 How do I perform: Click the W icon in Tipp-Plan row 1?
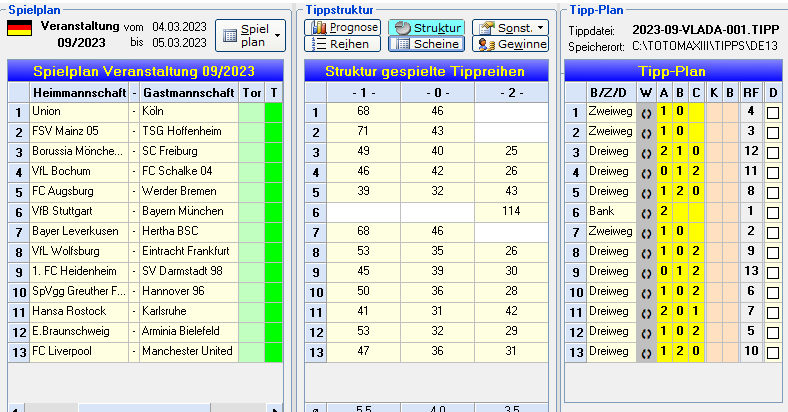point(646,113)
